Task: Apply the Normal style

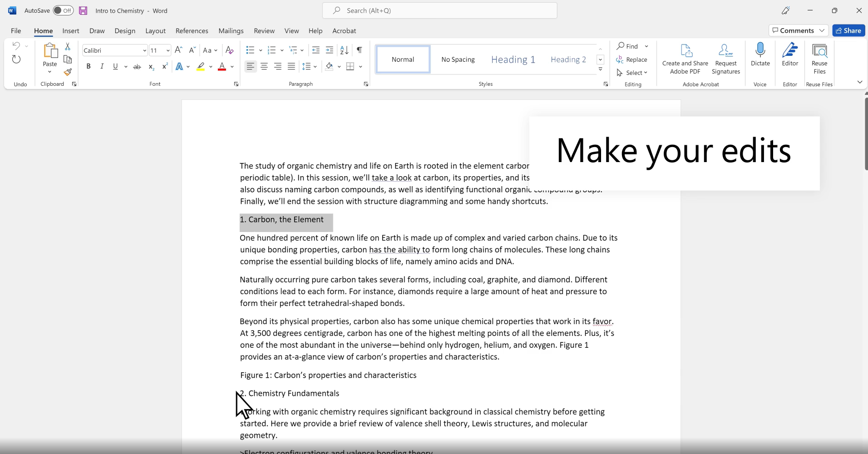Action: click(x=403, y=59)
